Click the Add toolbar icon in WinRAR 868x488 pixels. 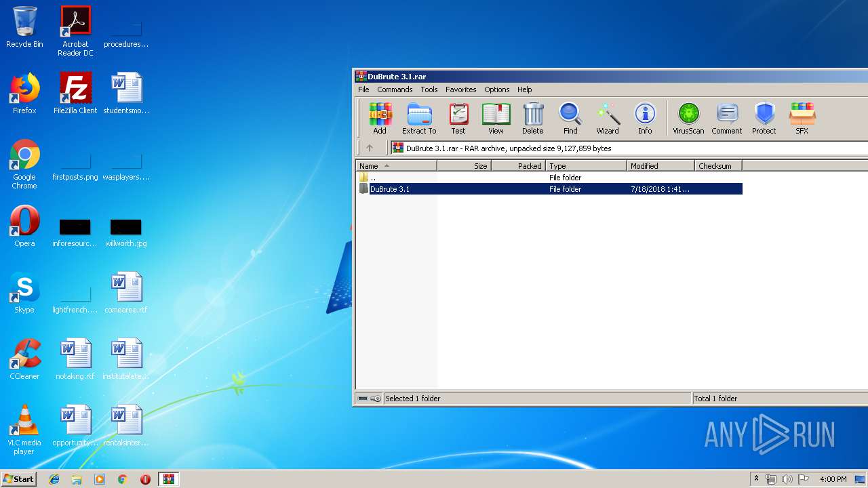tap(380, 119)
